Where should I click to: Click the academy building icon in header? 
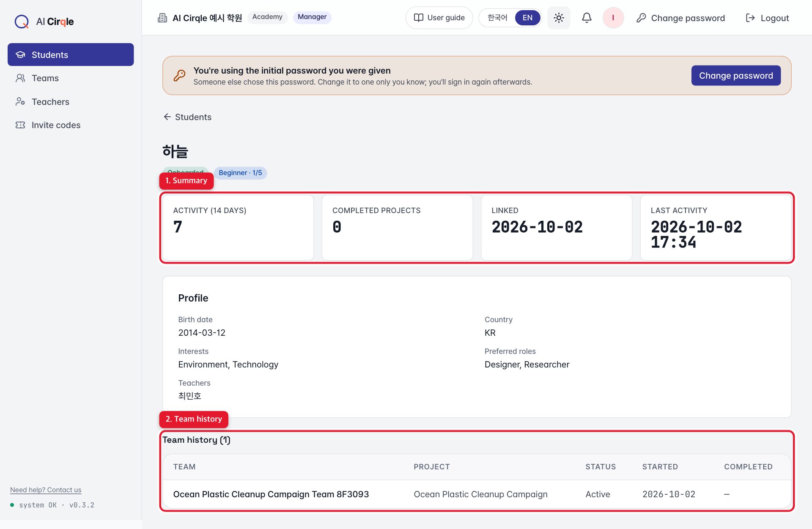click(162, 18)
